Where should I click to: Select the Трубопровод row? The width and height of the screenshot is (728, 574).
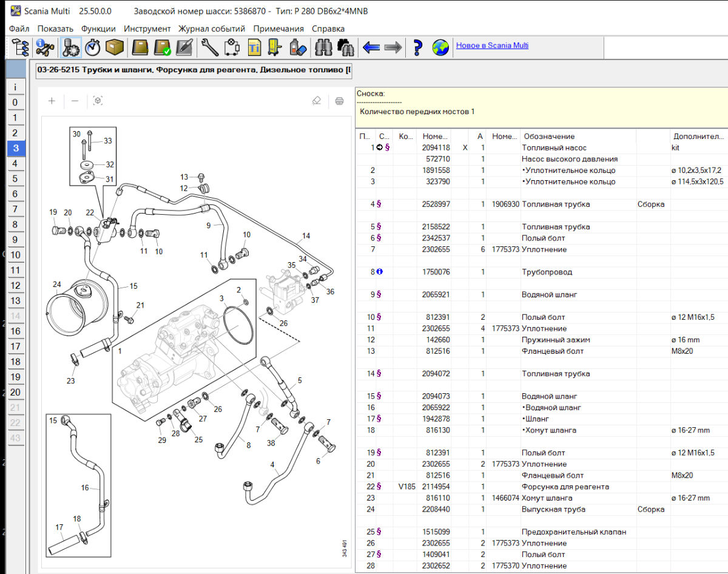tap(541, 272)
